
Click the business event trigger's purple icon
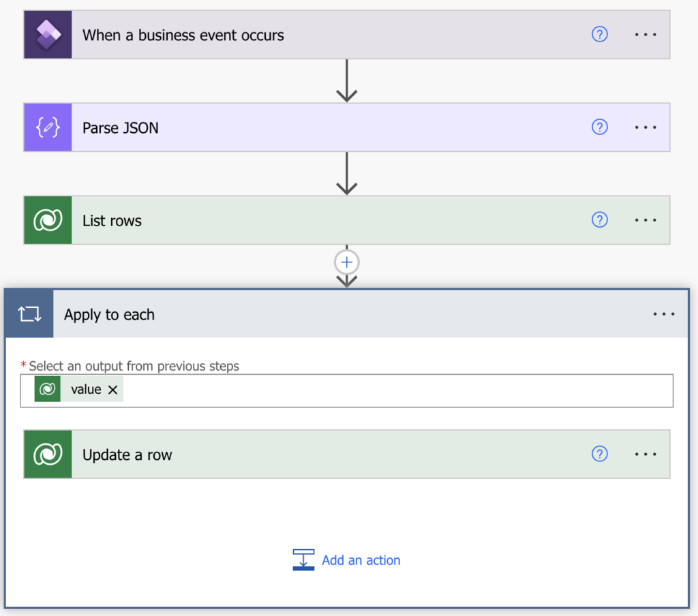48,35
